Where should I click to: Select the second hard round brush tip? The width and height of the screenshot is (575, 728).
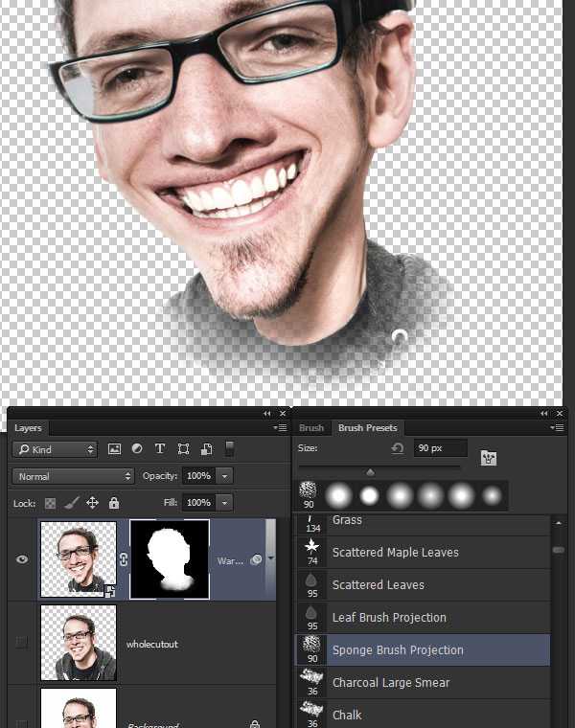click(369, 495)
